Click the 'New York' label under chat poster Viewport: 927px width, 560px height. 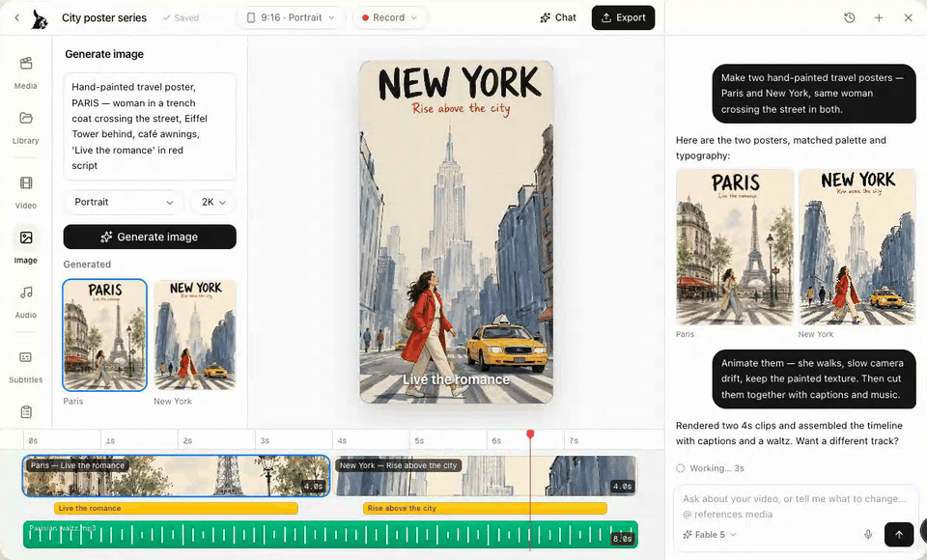tap(816, 334)
